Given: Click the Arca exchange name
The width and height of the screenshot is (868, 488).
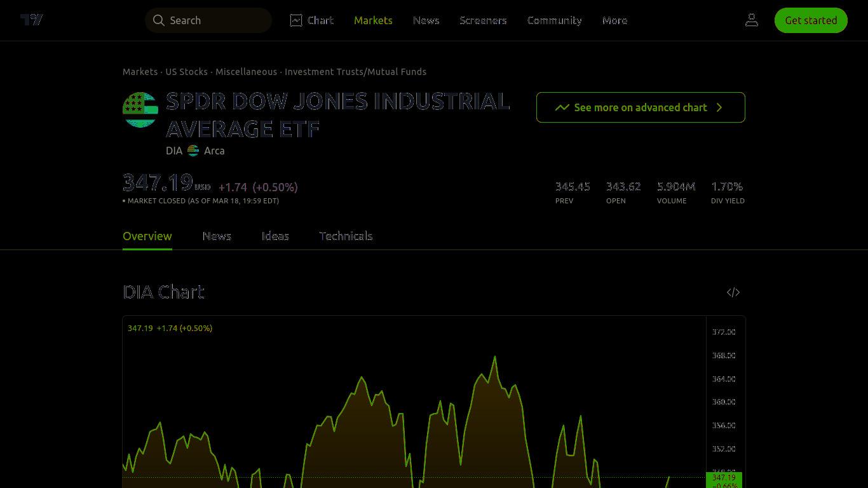Looking at the screenshot, I should click(x=214, y=151).
